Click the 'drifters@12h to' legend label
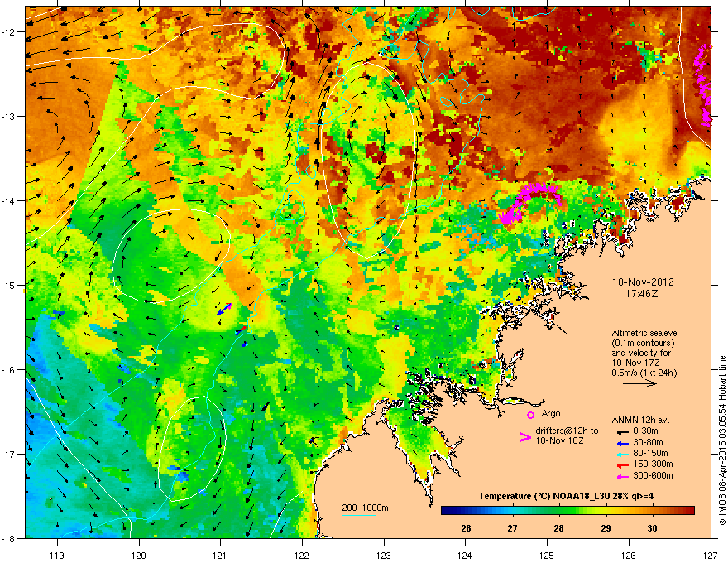Screen dimensions: 728x563 567,431
